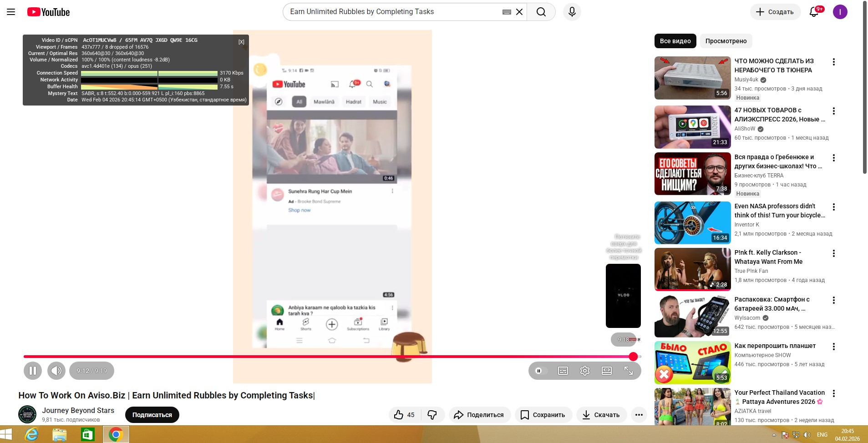Viewport: 868px width, 443px height.
Task: Open the on-screen keyboard in search box
Action: coord(507,12)
